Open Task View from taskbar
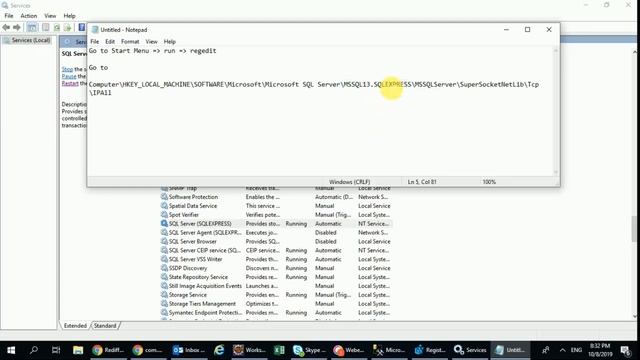Screen dimensions: 640x360 56,350
